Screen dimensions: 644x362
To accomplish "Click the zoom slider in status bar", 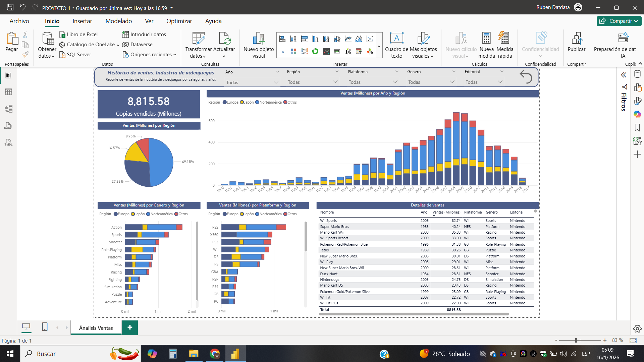I will coord(576,341).
